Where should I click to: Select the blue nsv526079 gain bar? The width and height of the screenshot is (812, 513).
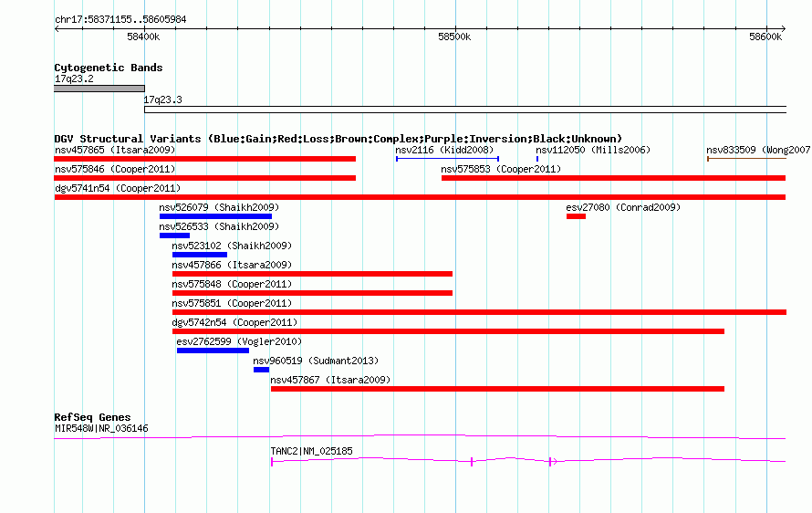tap(215, 216)
